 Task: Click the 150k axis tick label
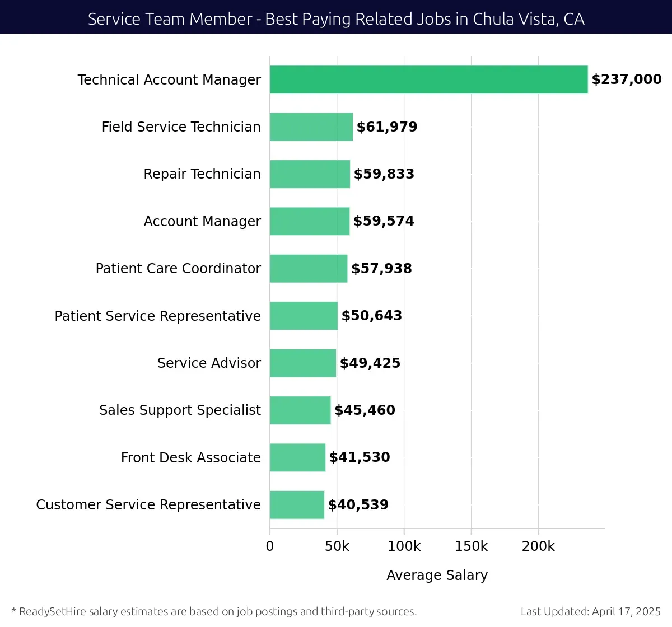pos(471,546)
